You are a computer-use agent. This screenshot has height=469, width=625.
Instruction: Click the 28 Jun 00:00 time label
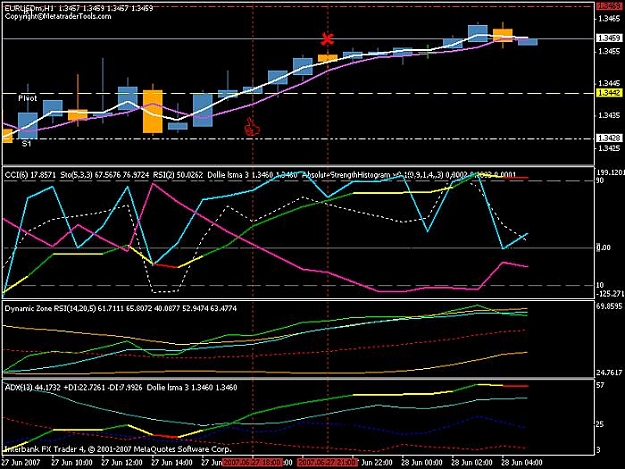point(422,463)
